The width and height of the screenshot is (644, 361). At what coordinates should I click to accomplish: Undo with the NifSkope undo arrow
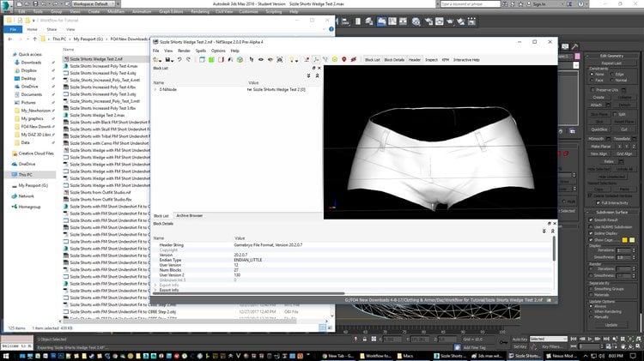[x=179, y=60]
